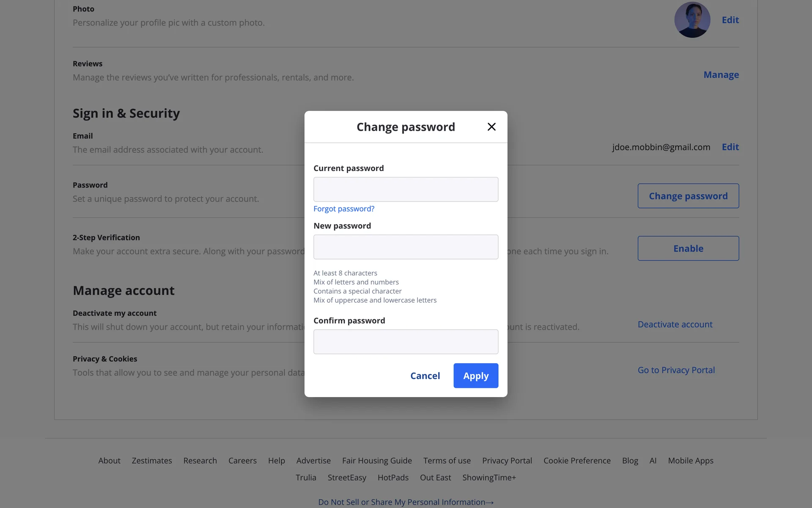The width and height of the screenshot is (812, 508).
Task: Open Fair Housing Guide footer link
Action: point(377,461)
